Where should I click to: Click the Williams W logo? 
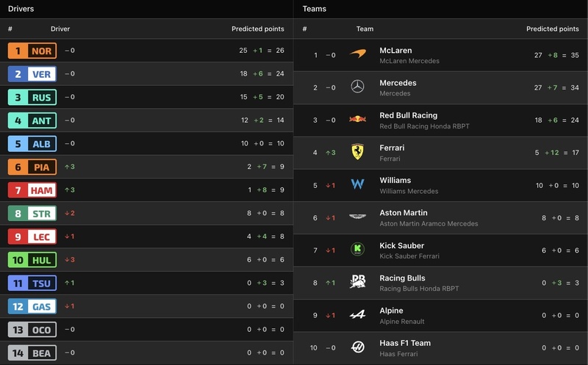pos(357,184)
